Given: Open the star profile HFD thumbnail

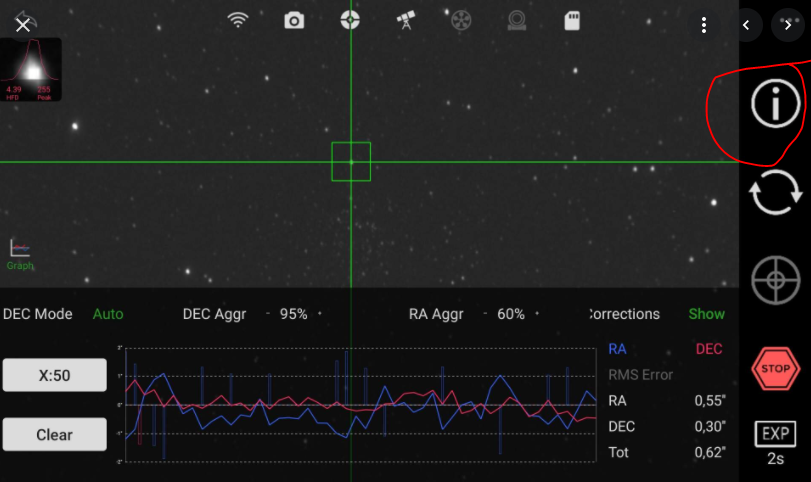Looking at the screenshot, I should pos(31,69).
